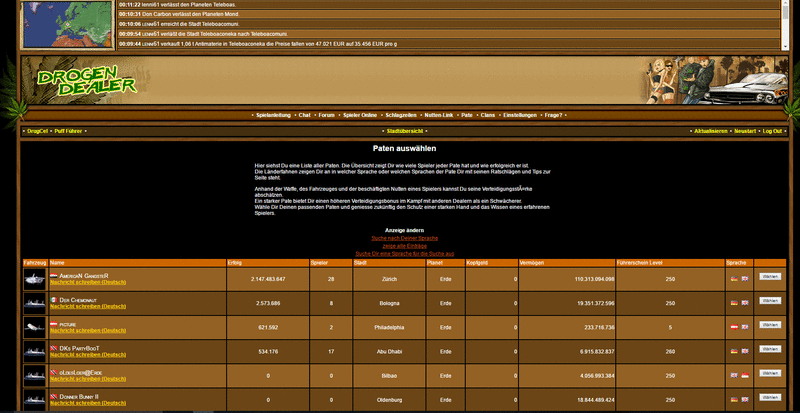The height and width of the screenshot is (413, 800).
Task: Choose DKs PartyBooT with Wählen button
Action: [770, 349]
